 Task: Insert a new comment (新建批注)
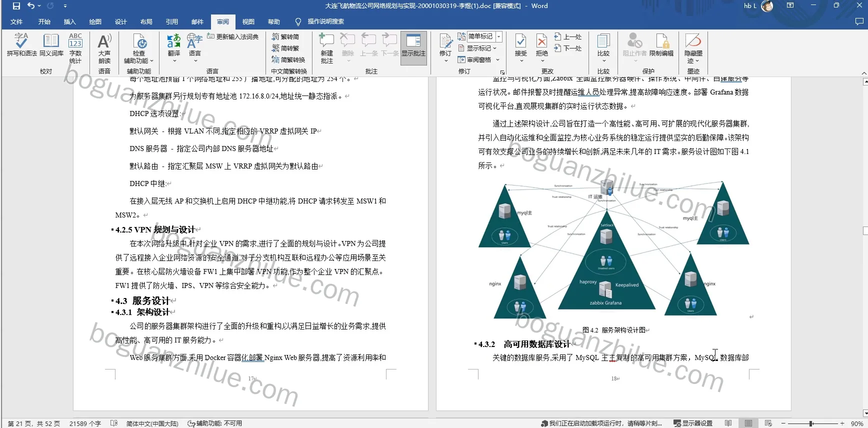[x=326, y=48]
